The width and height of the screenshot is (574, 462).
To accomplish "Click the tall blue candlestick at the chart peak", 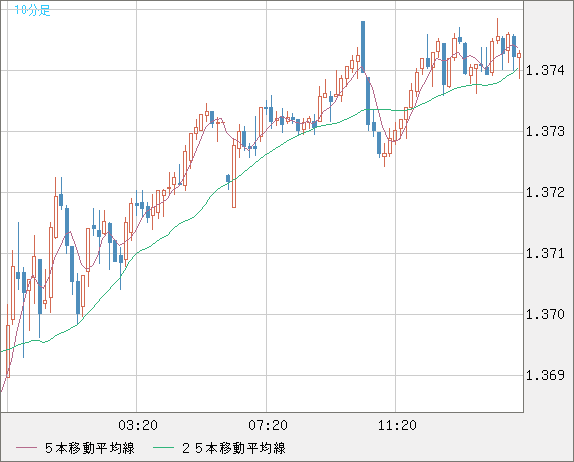I will [363, 47].
